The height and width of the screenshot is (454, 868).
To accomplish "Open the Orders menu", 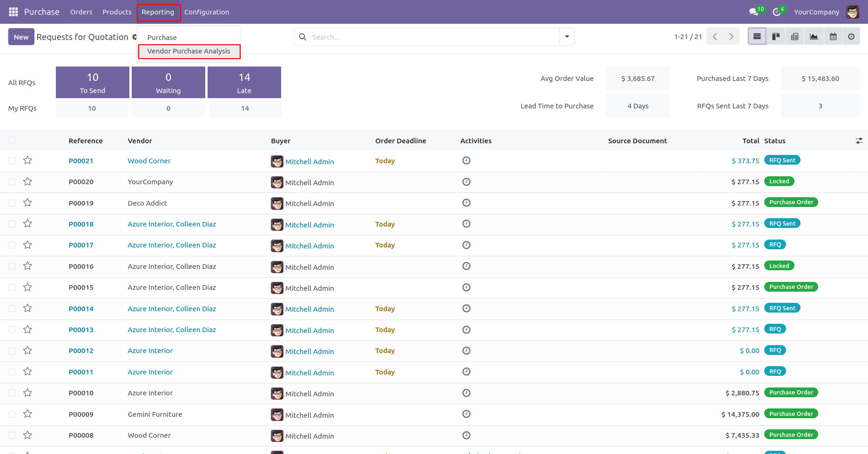I will point(81,12).
